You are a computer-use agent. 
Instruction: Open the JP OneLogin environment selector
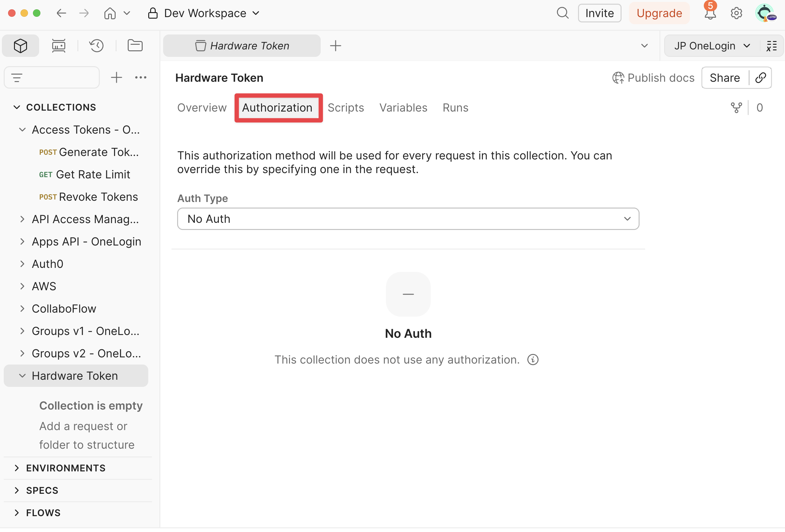pos(712,46)
